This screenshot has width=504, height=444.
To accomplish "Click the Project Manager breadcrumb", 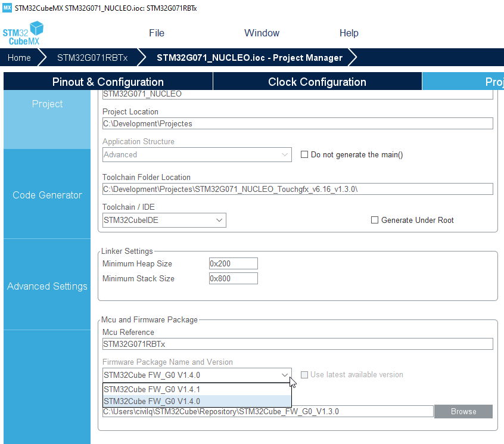I will click(x=250, y=58).
